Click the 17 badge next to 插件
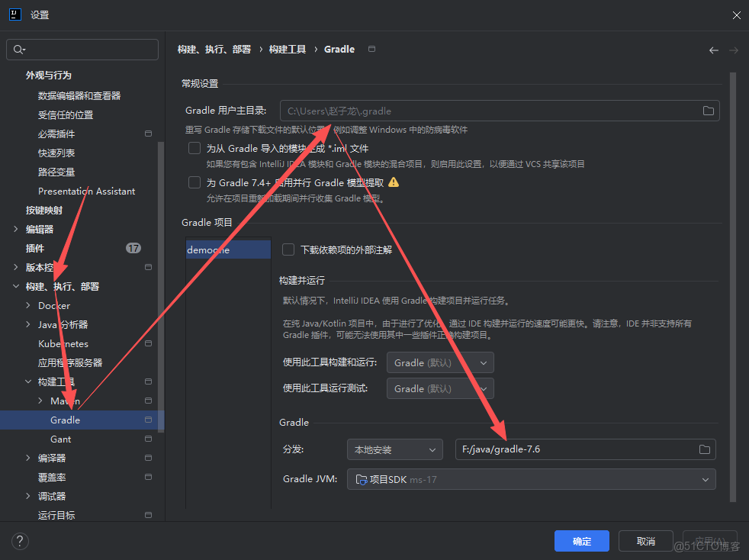This screenshot has height=560, width=749. click(x=133, y=247)
